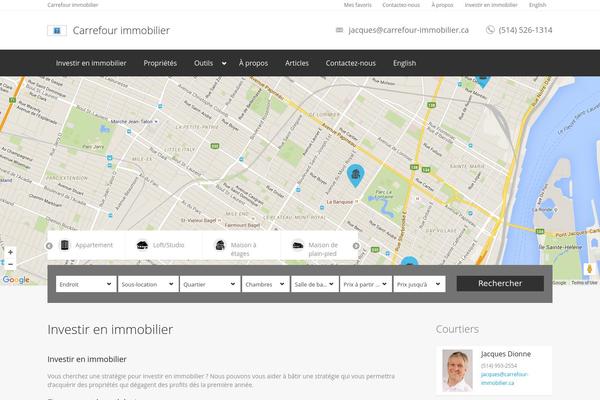Open Propriétés menu item
The height and width of the screenshot is (400, 600).
click(x=160, y=63)
